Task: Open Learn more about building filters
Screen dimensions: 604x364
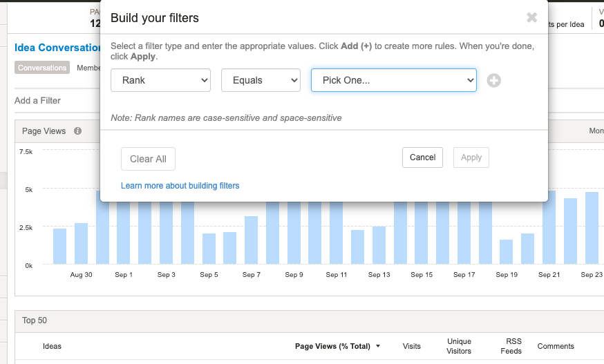Action: (180, 186)
